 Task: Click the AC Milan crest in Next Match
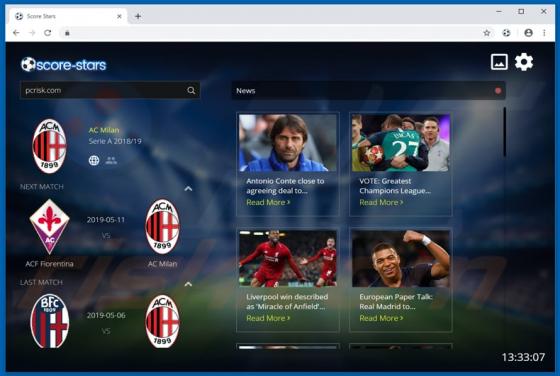tap(162, 227)
